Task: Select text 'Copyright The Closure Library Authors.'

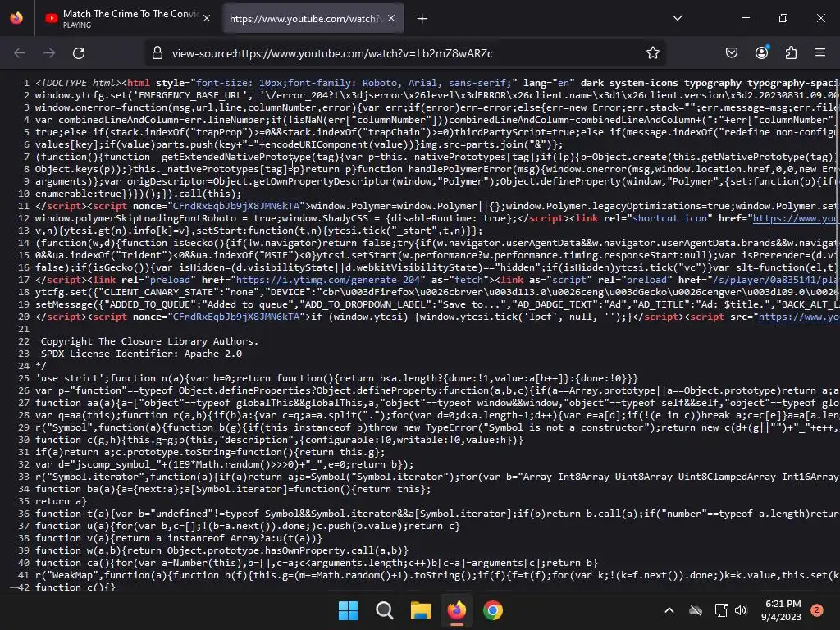Action: (x=150, y=341)
